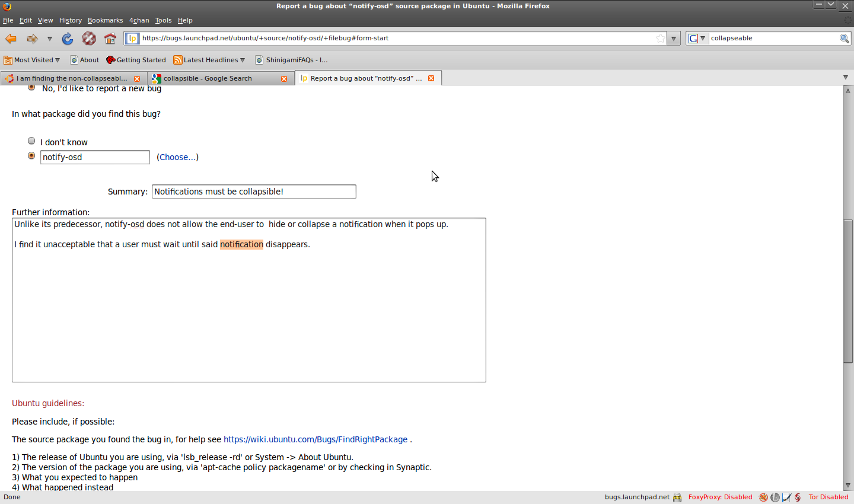This screenshot has width=854, height=504.
Task: Click into the Summary text field
Action: pos(254,192)
